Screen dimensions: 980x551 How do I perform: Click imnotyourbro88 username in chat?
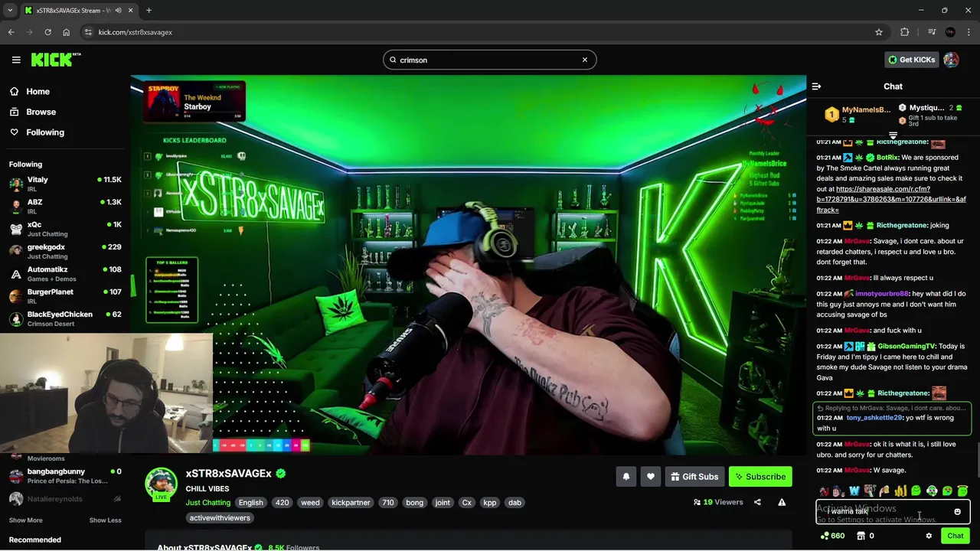point(882,294)
